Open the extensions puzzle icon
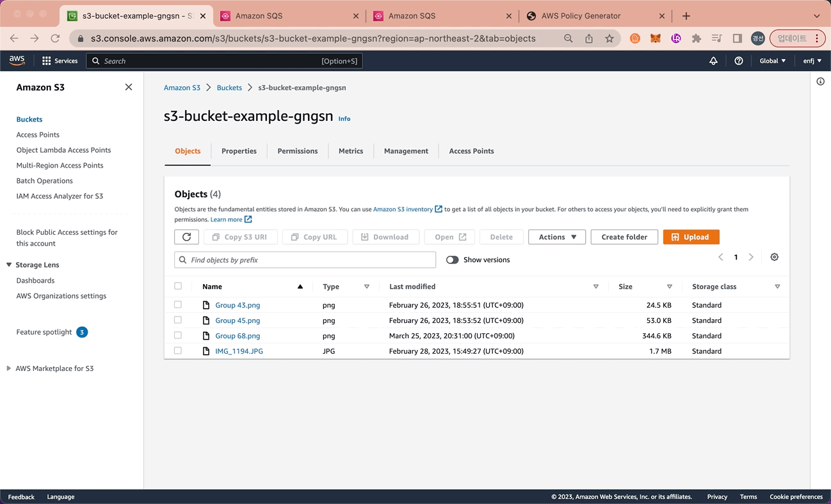831x504 pixels. coord(697,38)
